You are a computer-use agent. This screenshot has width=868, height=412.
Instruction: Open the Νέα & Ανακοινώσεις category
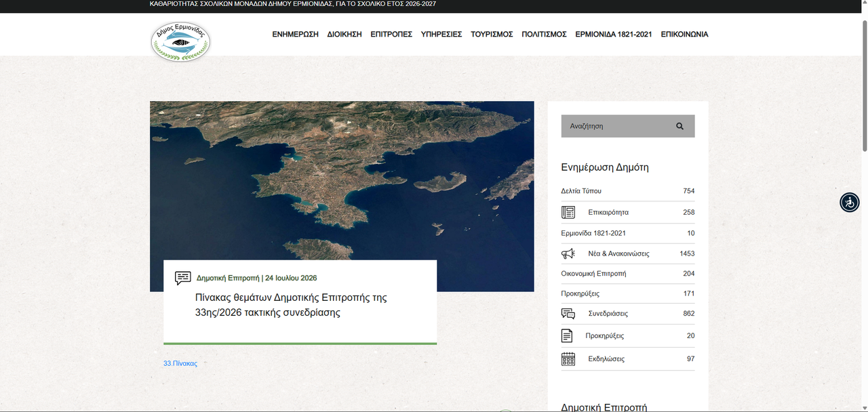(618, 253)
